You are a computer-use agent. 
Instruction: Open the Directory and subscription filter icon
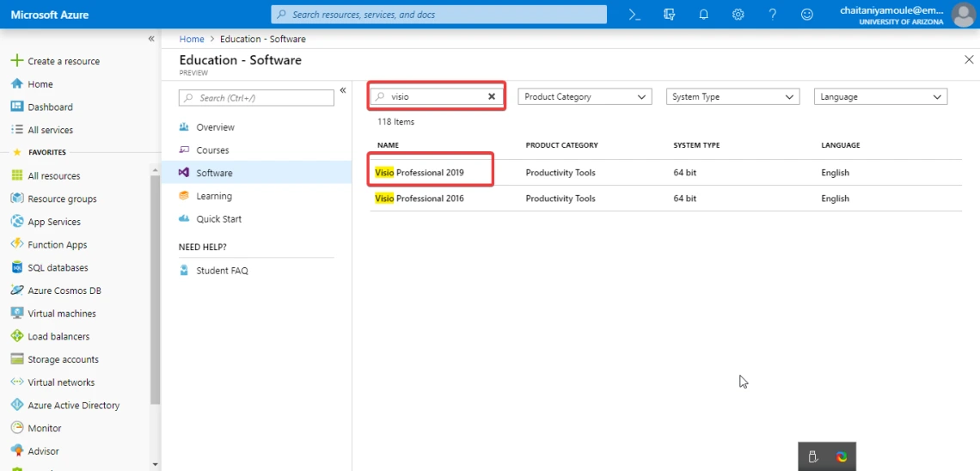670,15
